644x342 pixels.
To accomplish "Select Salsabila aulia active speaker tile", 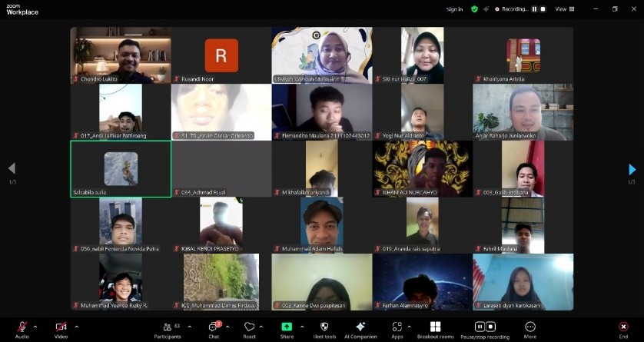I will point(121,169).
